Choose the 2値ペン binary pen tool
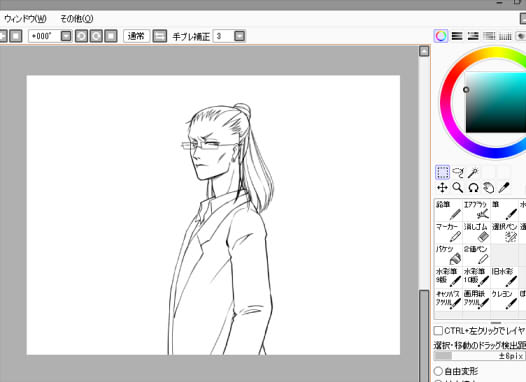Image resolution: width=526 pixels, height=382 pixels. click(476, 255)
